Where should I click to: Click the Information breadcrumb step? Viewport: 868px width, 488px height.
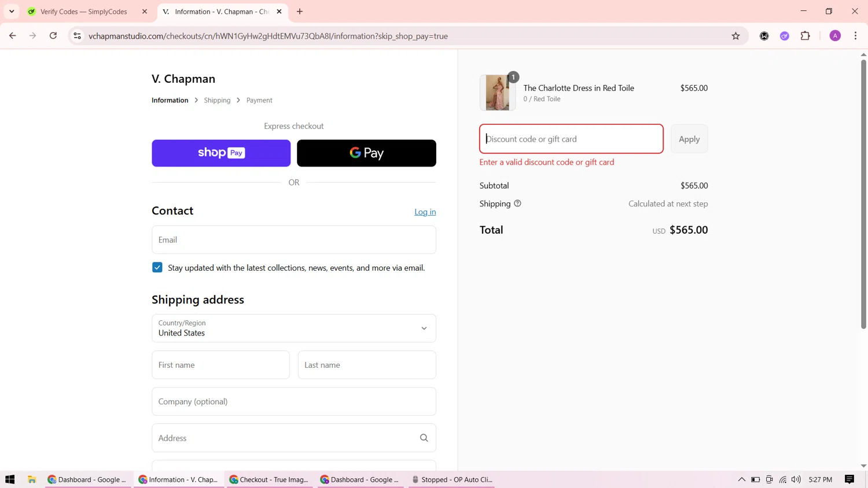click(170, 100)
